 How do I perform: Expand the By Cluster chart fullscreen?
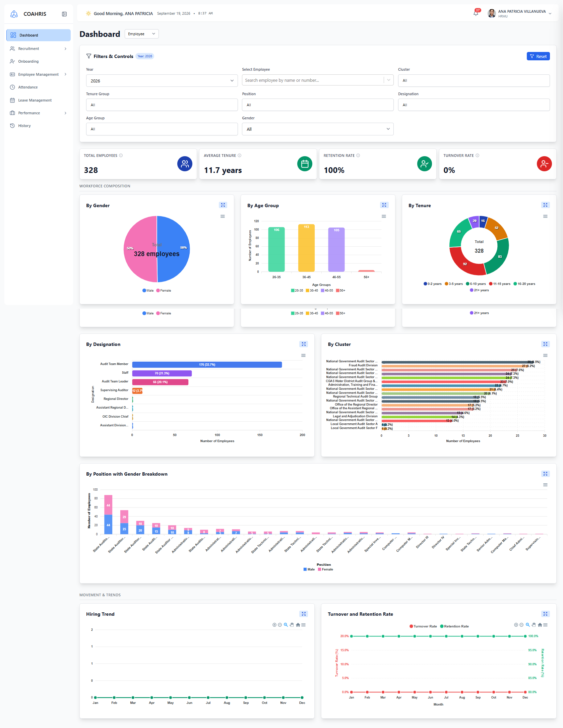[x=545, y=344]
